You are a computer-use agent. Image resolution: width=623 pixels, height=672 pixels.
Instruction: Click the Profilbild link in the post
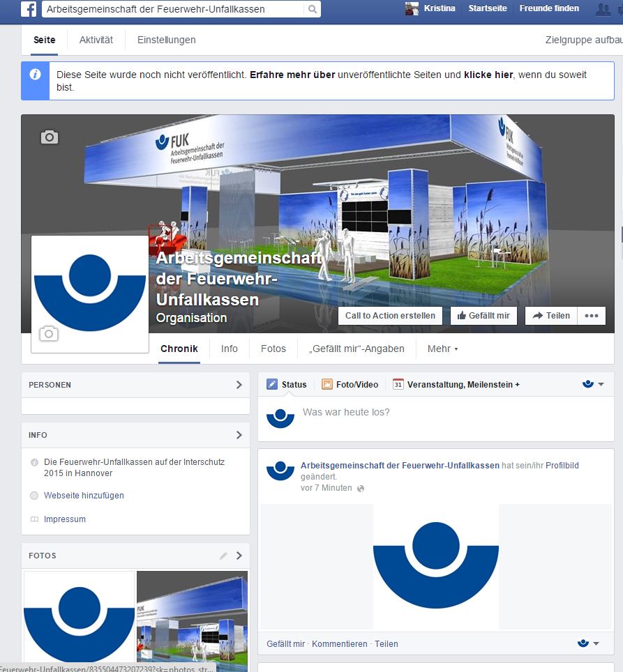tap(562, 466)
